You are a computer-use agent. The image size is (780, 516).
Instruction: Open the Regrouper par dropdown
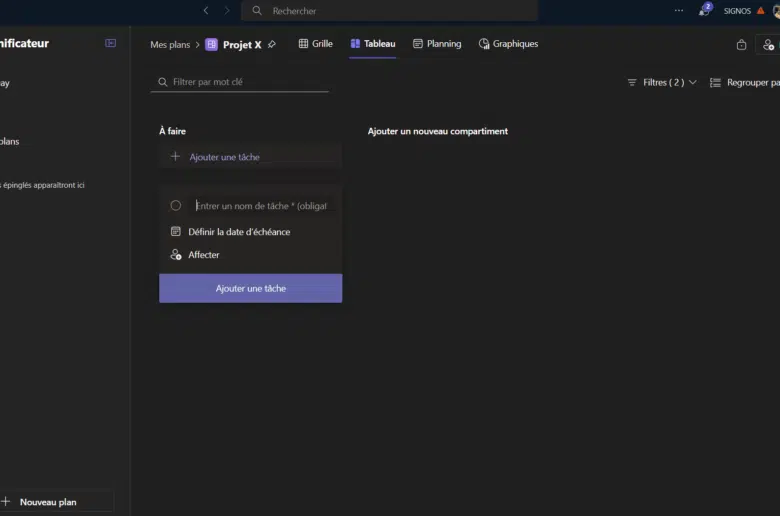point(744,83)
